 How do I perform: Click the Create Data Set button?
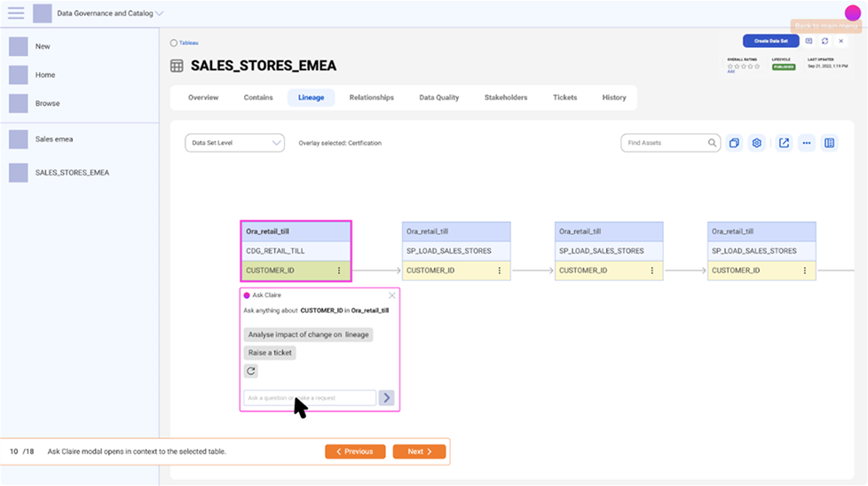770,41
